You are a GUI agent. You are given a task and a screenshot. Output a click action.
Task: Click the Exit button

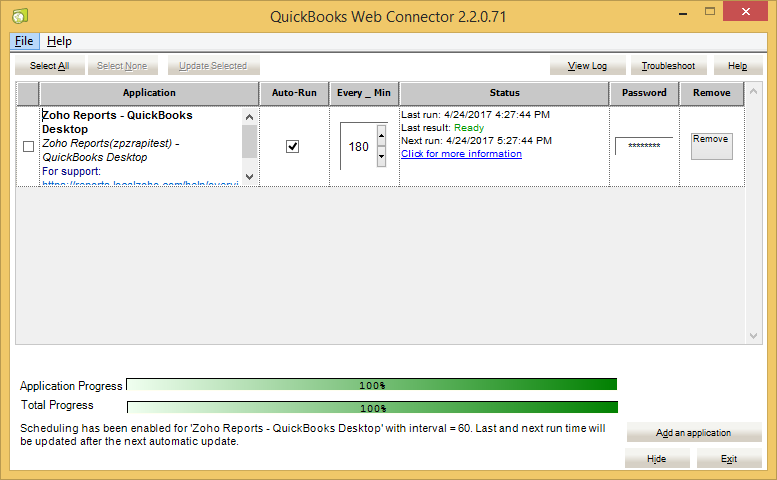tap(729, 459)
